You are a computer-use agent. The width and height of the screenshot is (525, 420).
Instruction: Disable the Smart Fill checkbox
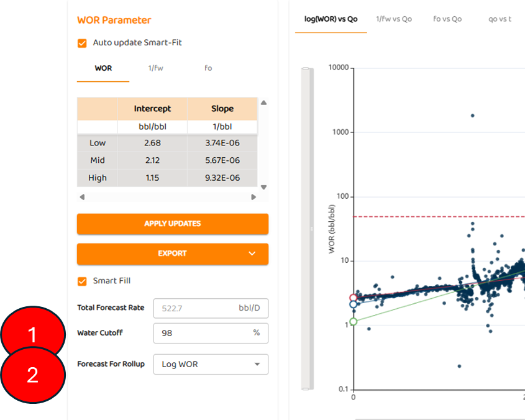[82, 281]
